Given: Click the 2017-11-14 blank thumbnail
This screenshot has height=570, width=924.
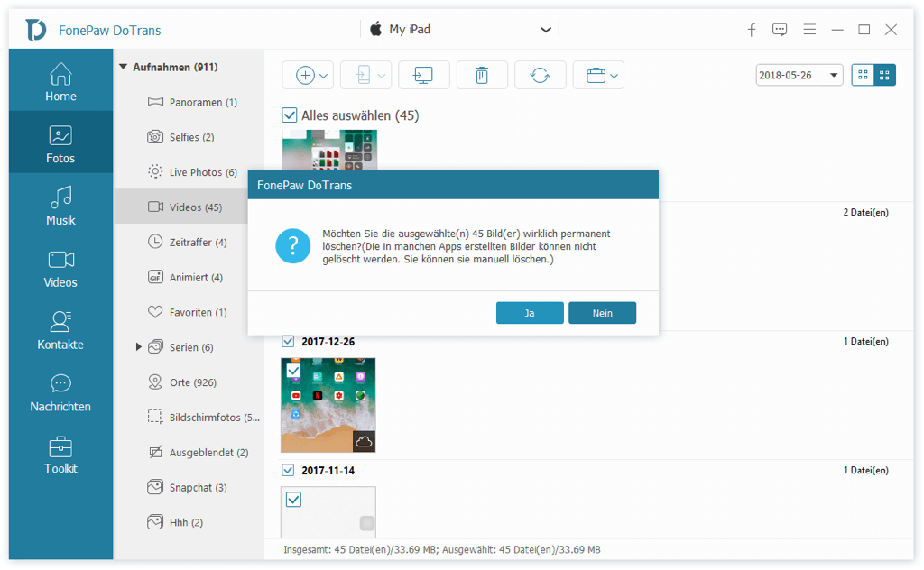Looking at the screenshot, I should pos(328,512).
